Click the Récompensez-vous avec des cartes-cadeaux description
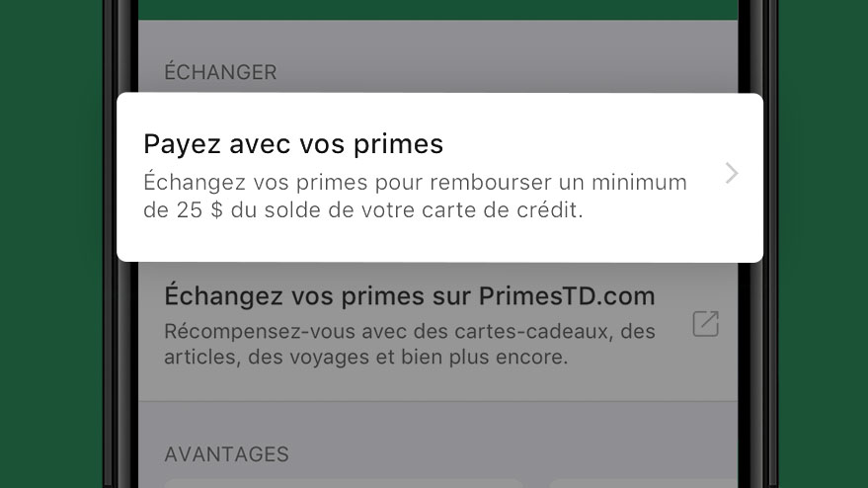The image size is (868, 488). coord(410,344)
